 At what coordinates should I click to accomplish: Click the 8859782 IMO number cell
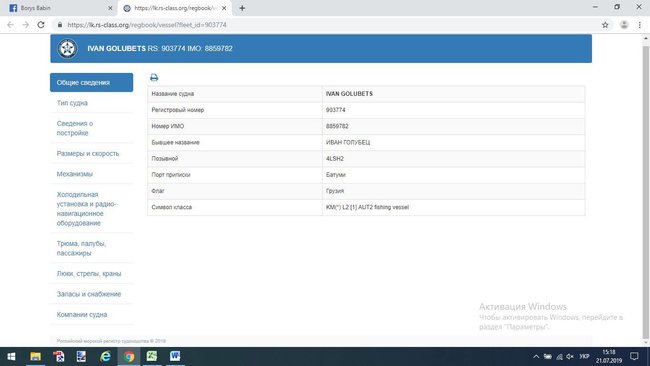pos(454,126)
